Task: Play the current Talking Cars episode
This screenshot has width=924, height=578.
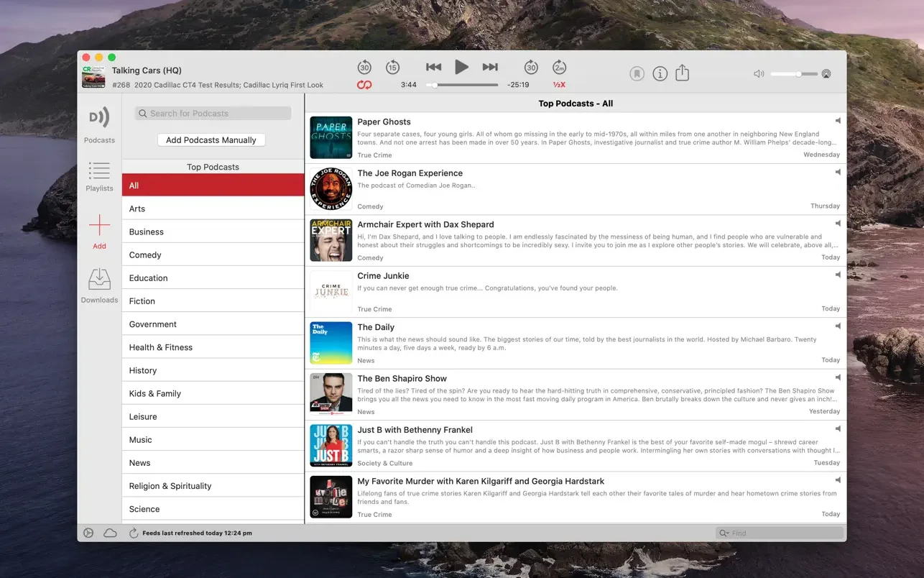Action: point(461,68)
